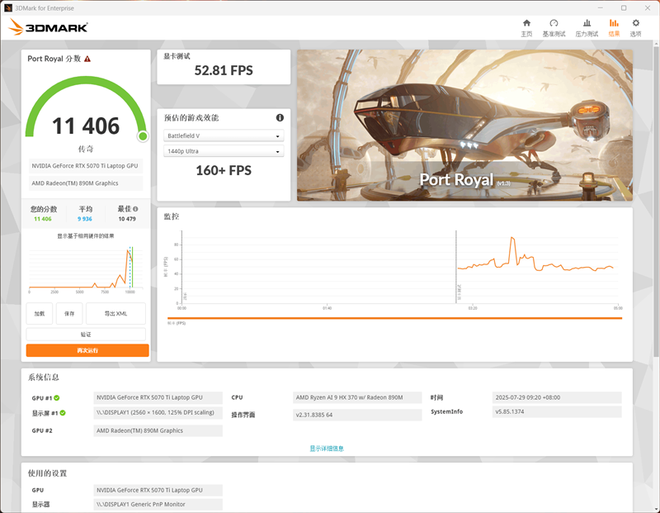Viewport: 660px width, 513px height.
Task: Go to the 主页 home icon
Action: pyautogui.click(x=526, y=26)
